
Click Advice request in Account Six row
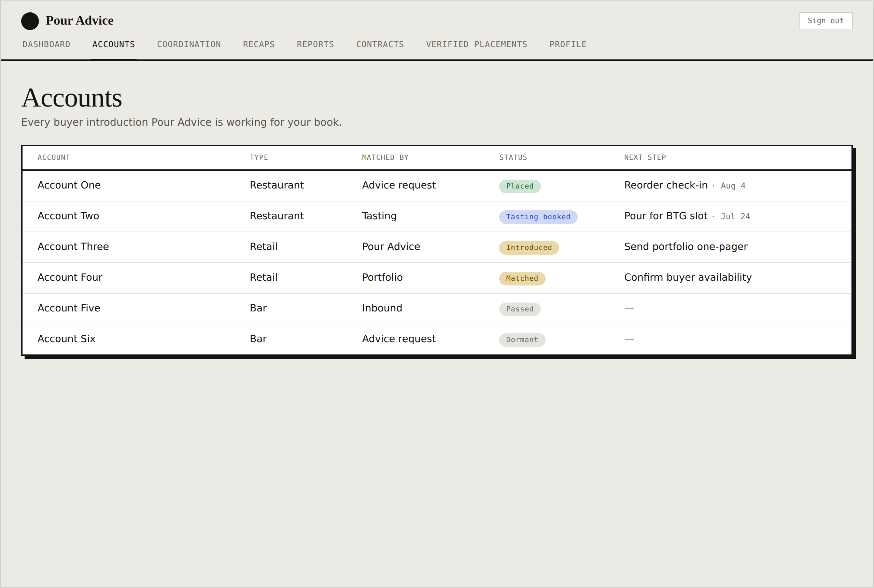(x=398, y=339)
